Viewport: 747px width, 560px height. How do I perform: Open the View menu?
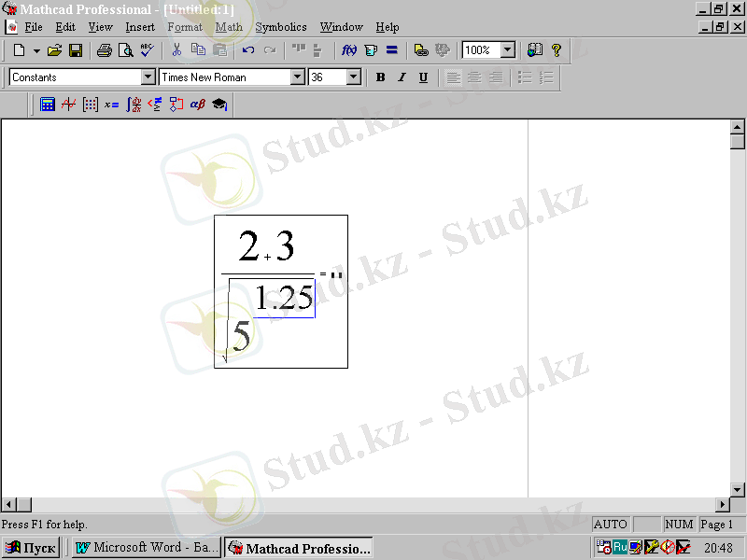100,27
